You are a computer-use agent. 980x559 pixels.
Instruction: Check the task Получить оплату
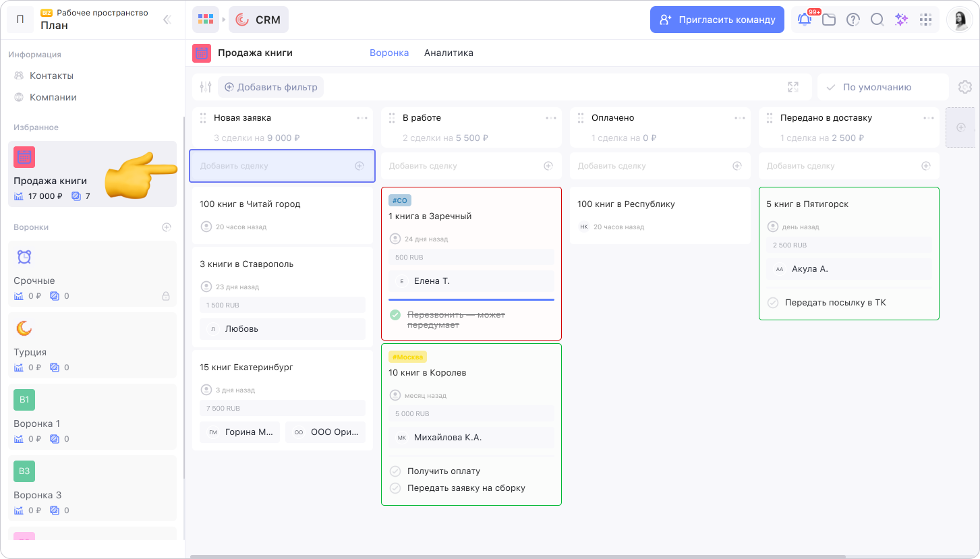(395, 471)
